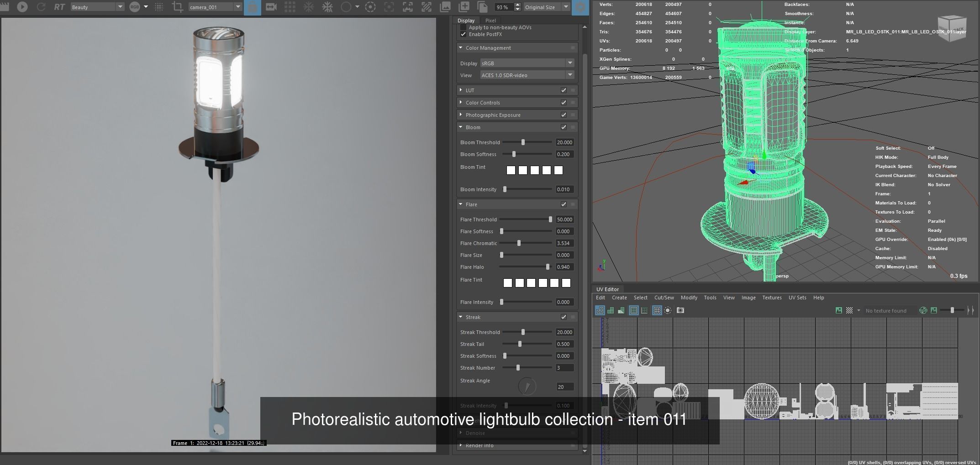Open the Textures menu in UV Editor

click(x=772, y=298)
